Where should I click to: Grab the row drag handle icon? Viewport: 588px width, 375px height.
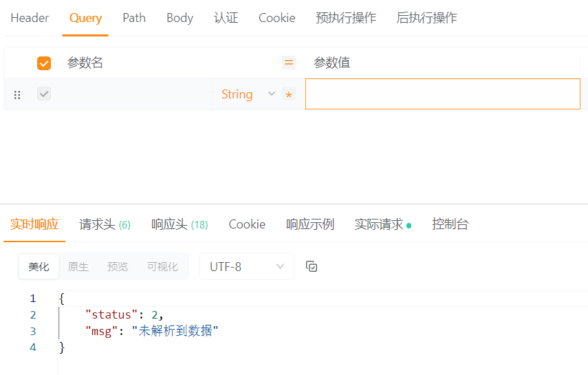tap(17, 95)
